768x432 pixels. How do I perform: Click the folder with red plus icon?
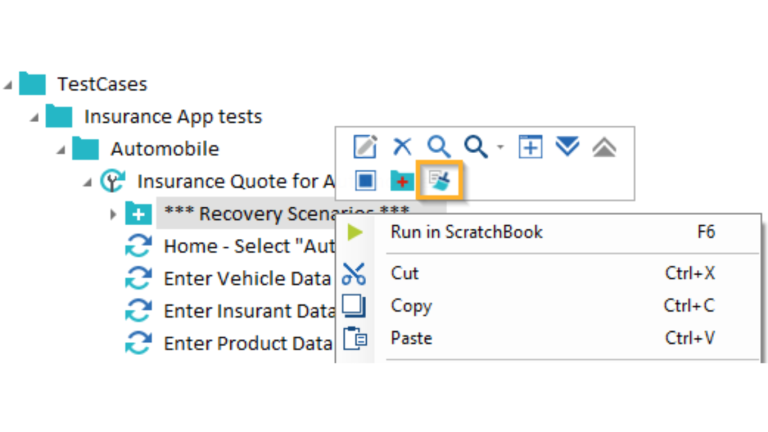pos(402,181)
